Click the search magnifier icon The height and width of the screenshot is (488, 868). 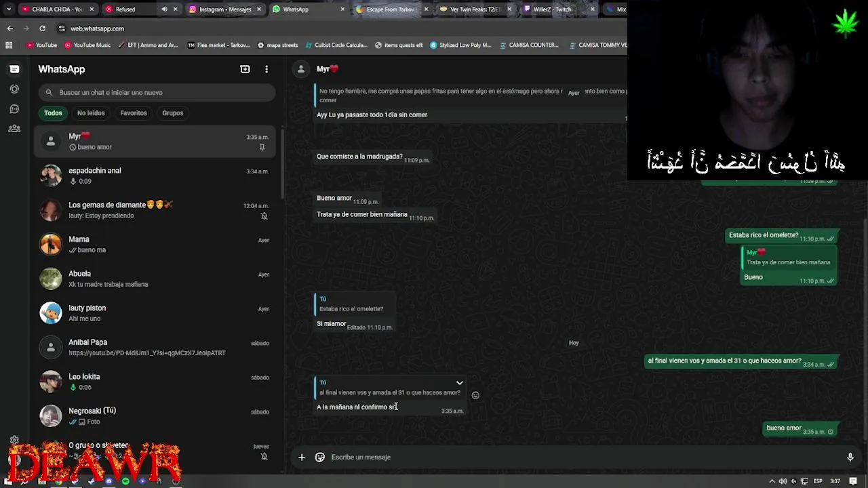point(49,92)
